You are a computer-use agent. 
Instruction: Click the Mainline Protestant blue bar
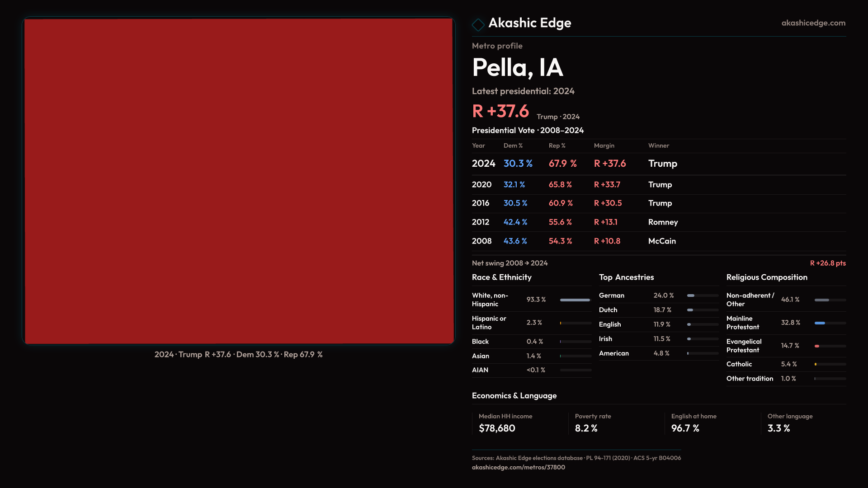pos(820,323)
